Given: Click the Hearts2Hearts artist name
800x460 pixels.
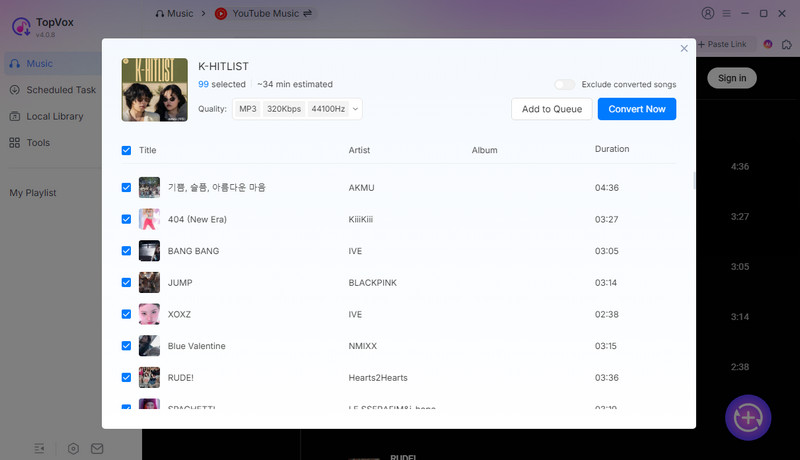Looking at the screenshot, I should [x=378, y=378].
